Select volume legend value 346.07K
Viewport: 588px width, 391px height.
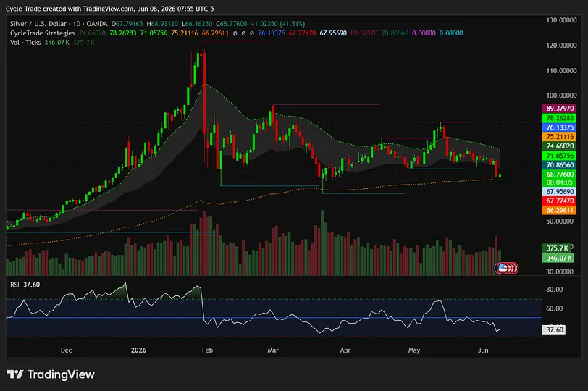[x=57, y=43]
